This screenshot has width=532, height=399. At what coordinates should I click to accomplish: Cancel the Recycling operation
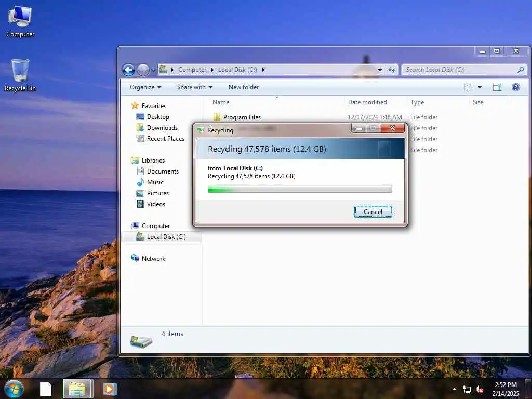click(373, 212)
